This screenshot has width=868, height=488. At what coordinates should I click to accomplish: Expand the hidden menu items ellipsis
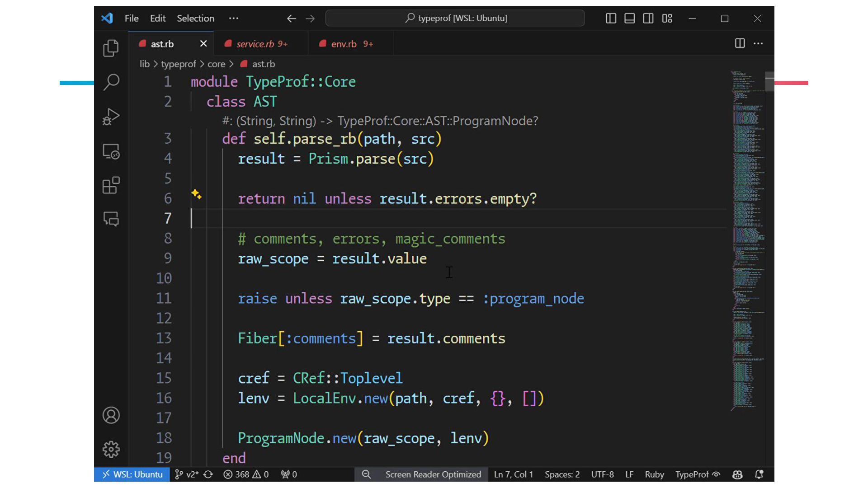[233, 19]
